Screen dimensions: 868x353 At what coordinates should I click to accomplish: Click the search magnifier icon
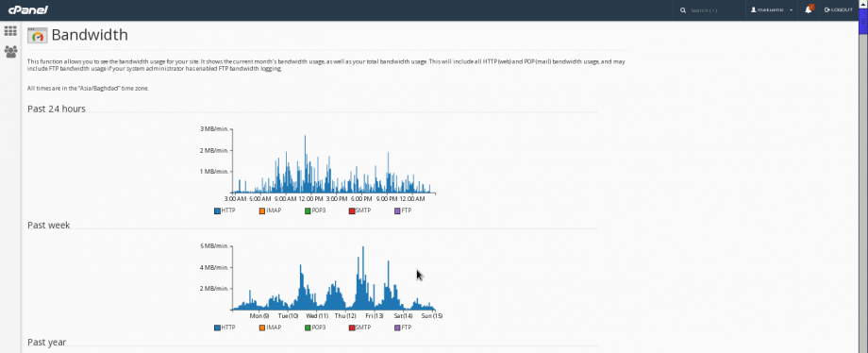[x=683, y=10]
